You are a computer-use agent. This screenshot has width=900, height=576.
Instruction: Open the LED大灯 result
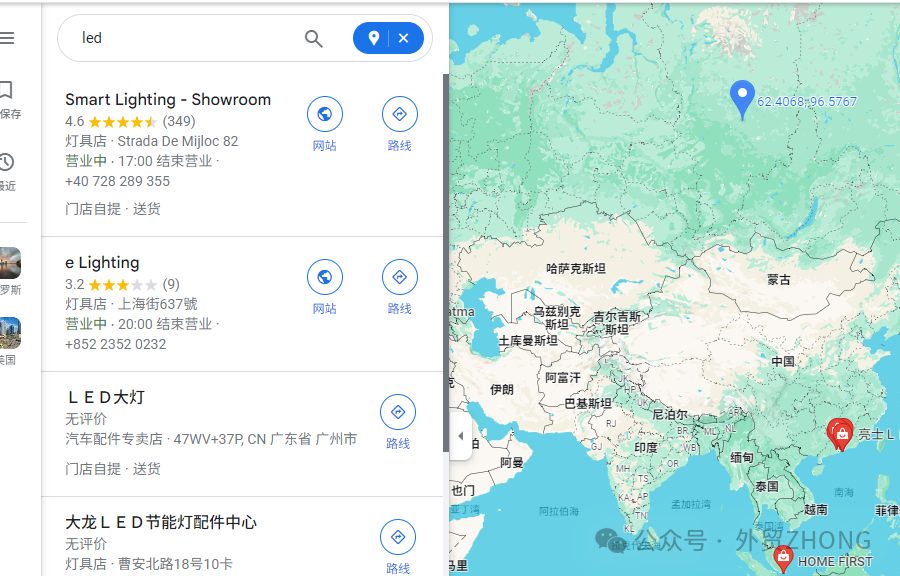tap(106, 397)
